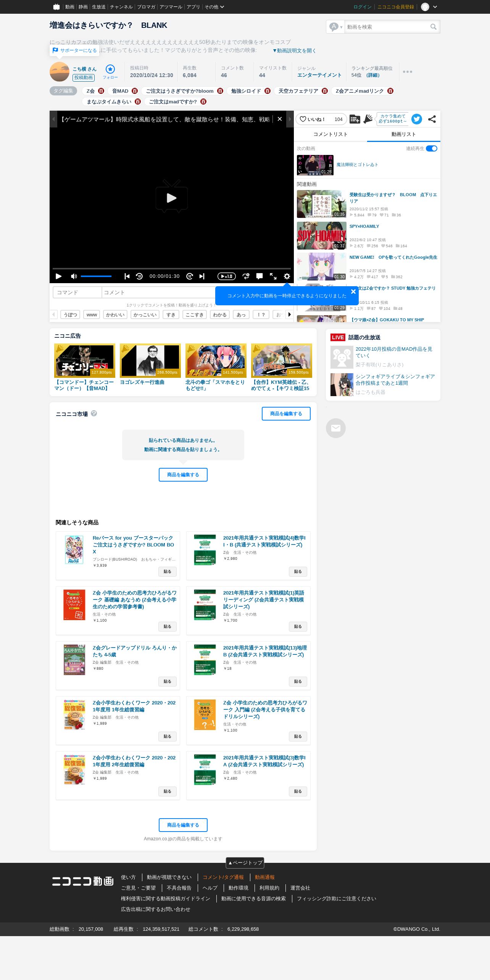The image size is (490, 980).
Task: Mute the player volume icon
Action: point(74,276)
